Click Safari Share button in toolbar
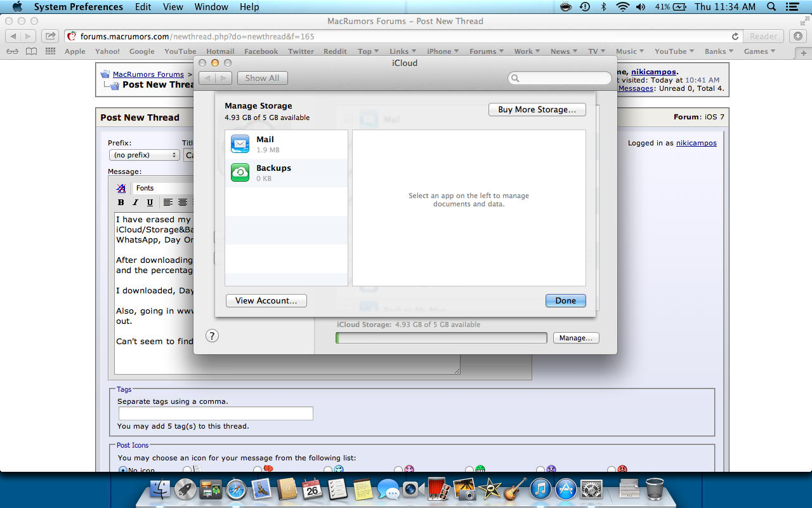The width and height of the screenshot is (812, 508). 50,36
